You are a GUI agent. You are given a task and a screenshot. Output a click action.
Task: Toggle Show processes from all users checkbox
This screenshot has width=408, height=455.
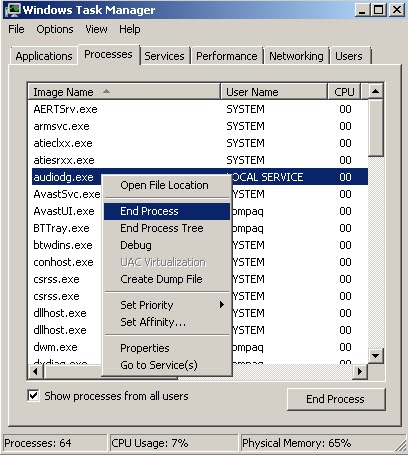point(33,396)
